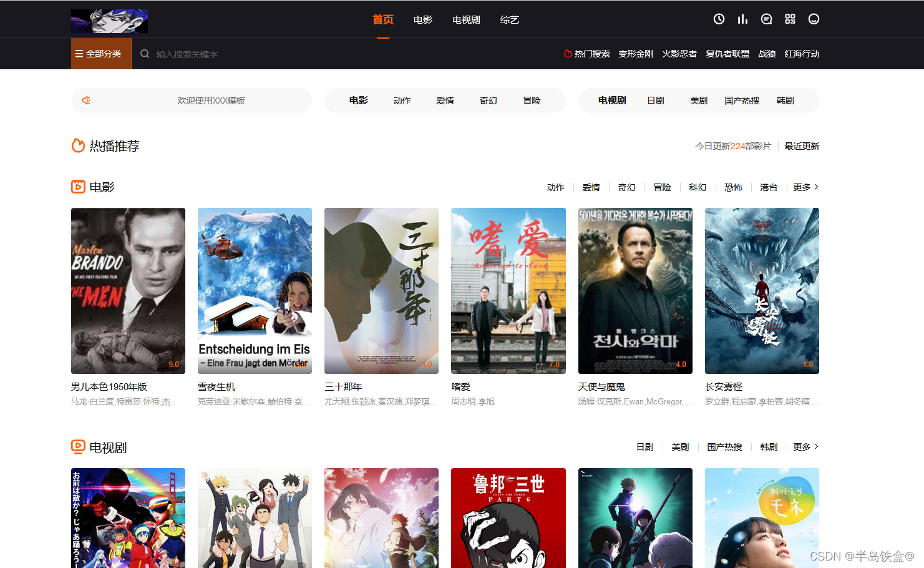The image size is (924, 568).
Task: Search hot keyword 战狼
Action: tap(767, 54)
